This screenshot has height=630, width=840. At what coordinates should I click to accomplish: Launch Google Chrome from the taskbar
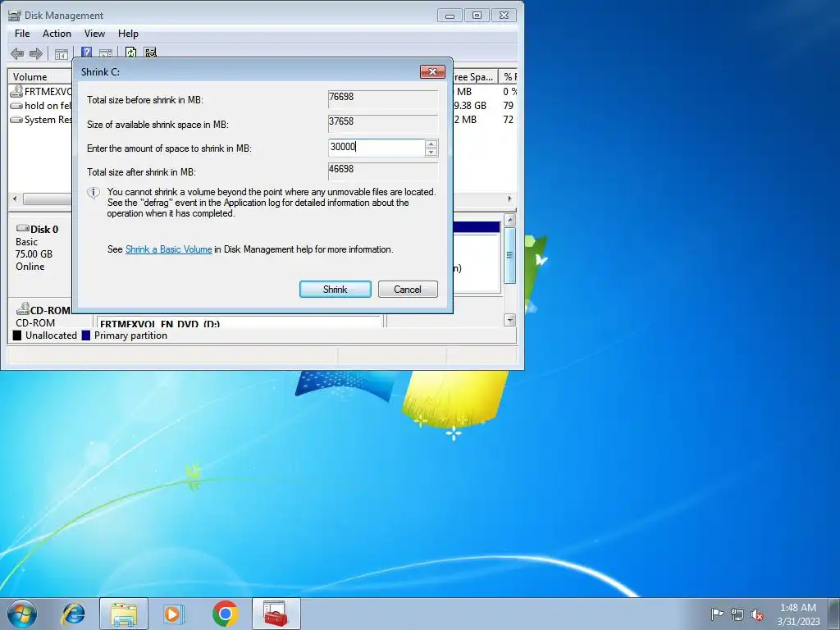point(225,614)
